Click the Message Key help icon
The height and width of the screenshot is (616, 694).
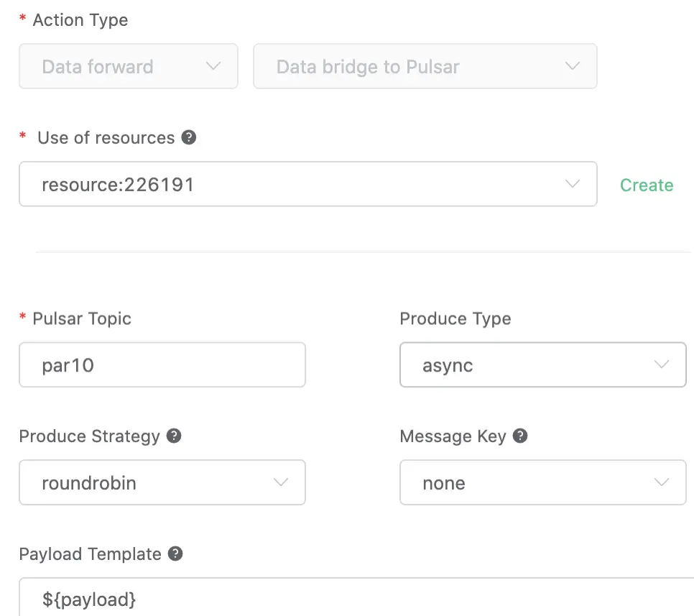coord(521,436)
